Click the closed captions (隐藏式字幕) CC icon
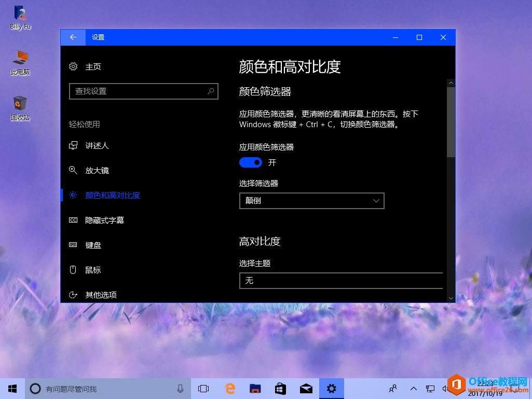Image resolution: width=532 pixels, height=399 pixels. [73, 220]
